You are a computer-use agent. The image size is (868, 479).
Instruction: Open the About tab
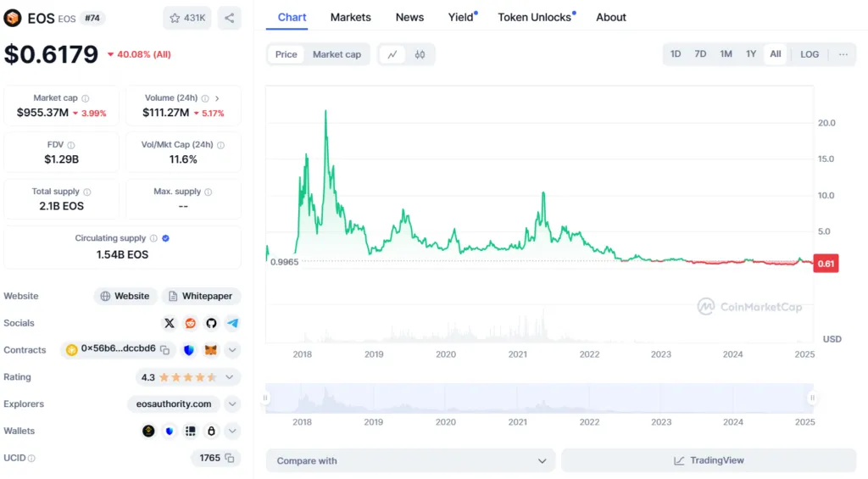tap(611, 17)
